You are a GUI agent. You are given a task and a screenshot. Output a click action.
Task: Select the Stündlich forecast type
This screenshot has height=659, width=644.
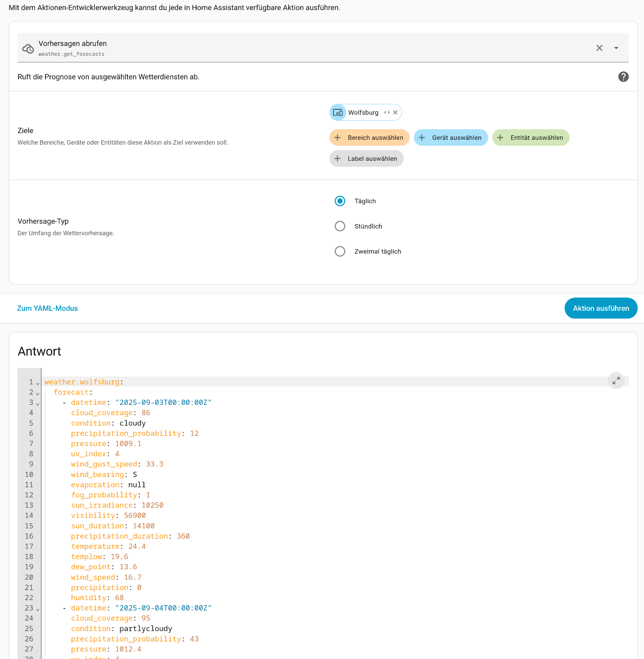[340, 226]
